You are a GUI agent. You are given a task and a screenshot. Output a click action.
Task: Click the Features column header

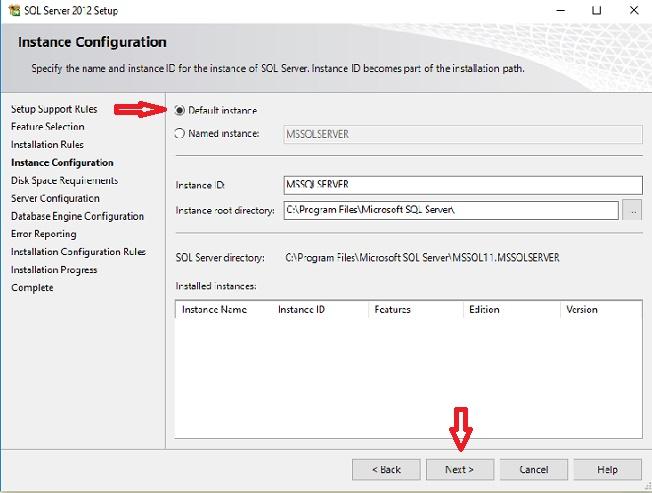392,310
